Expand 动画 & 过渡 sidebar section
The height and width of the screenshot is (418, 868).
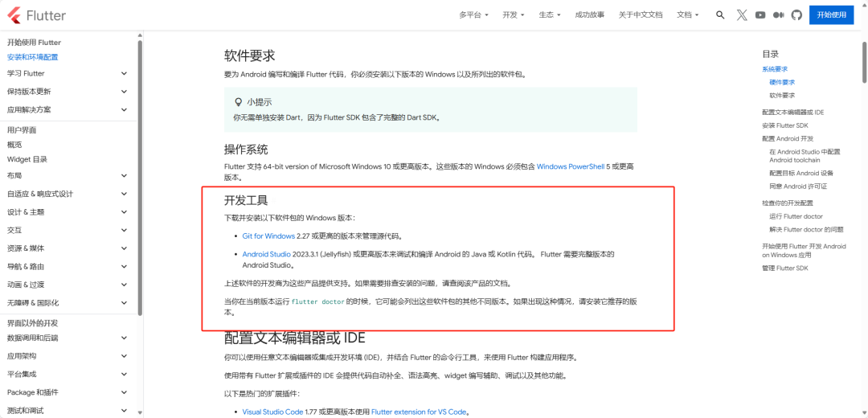click(67, 285)
